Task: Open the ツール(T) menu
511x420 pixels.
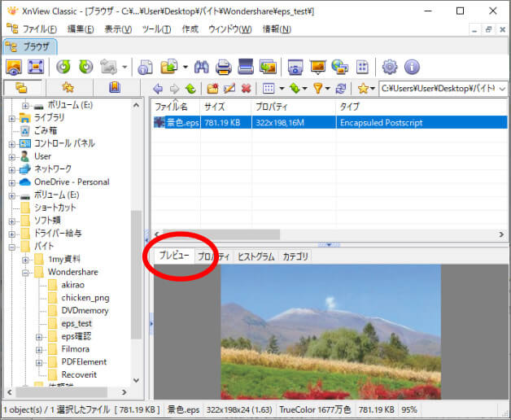Action: (156, 29)
